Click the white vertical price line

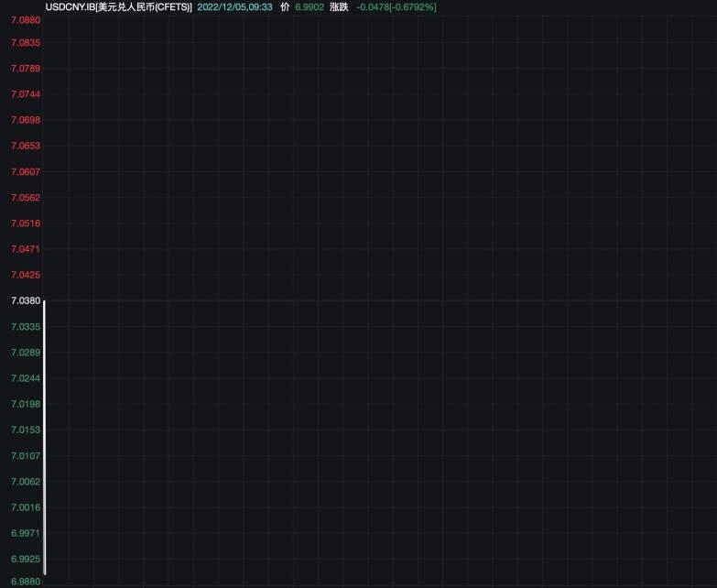point(44,438)
